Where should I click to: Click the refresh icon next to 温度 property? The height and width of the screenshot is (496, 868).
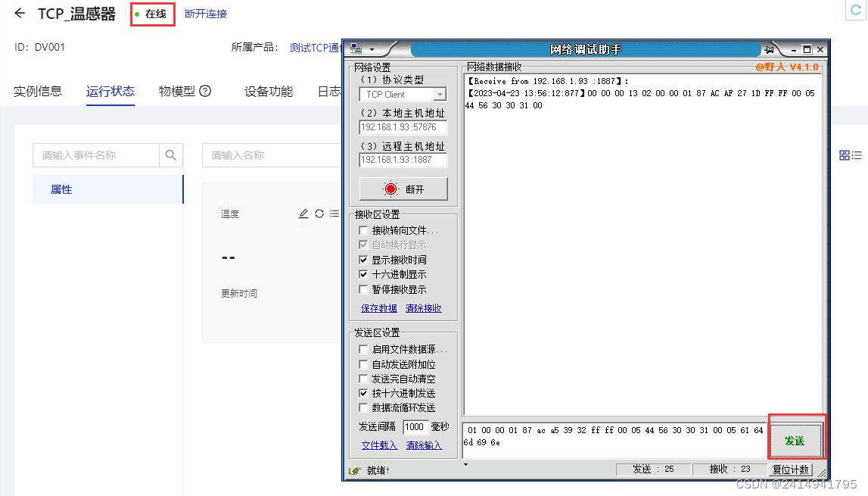tap(319, 214)
